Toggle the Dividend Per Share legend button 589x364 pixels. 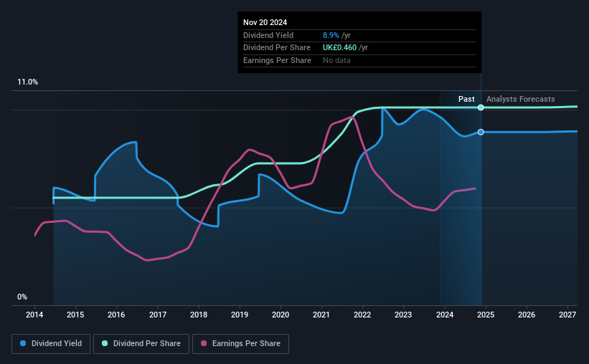pos(141,344)
